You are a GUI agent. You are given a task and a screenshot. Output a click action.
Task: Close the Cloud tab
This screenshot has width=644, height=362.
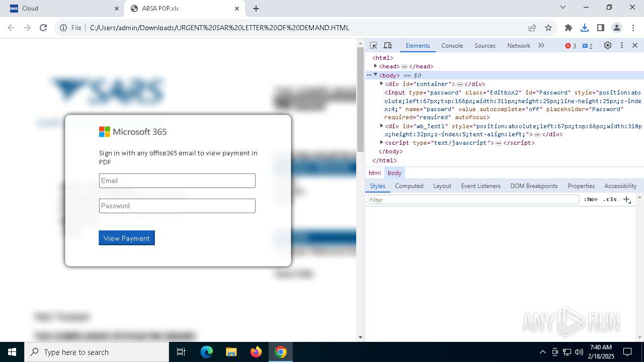117,9
